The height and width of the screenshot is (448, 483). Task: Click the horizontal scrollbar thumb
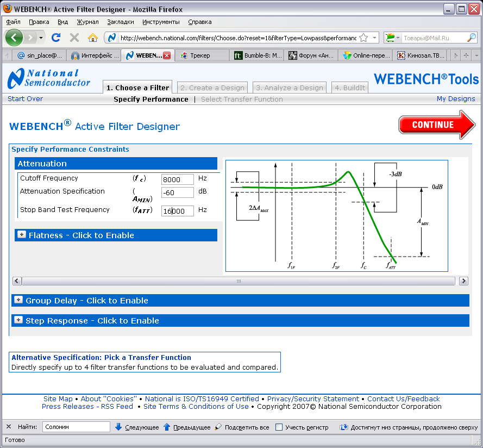[x=239, y=281]
